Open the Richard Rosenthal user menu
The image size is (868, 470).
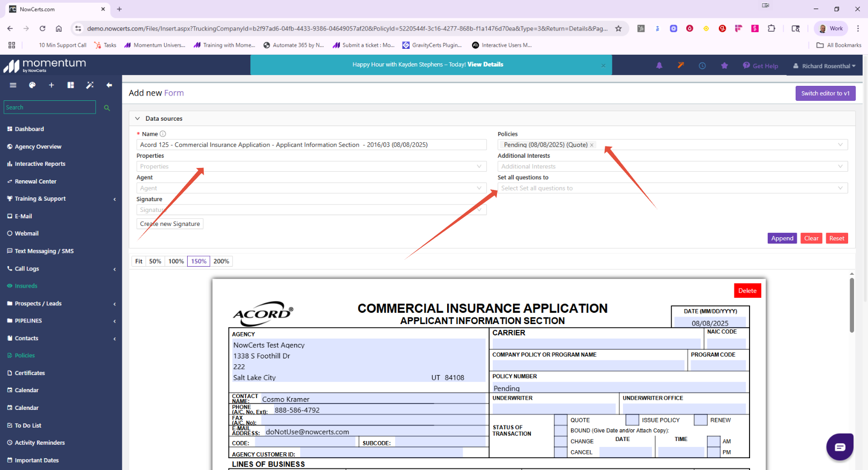point(825,66)
